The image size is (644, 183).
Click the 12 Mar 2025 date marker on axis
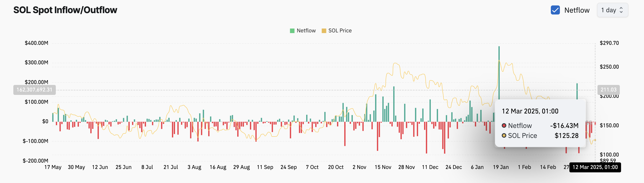pyautogui.click(x=595, y=167)
